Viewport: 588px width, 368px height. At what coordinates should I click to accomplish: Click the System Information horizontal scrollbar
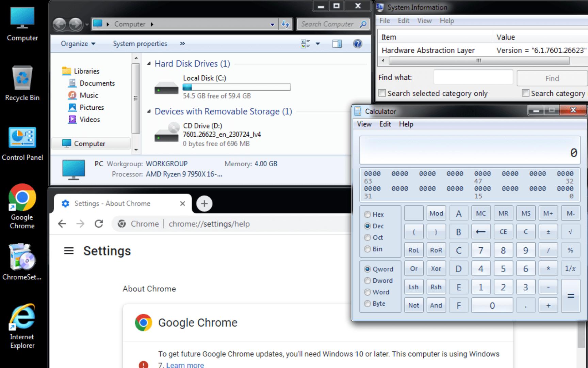(479, 61)
